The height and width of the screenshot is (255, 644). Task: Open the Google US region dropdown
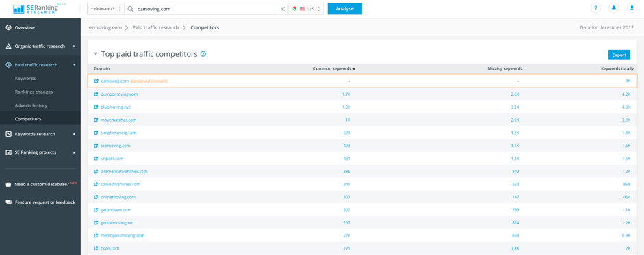coord(306,9)
